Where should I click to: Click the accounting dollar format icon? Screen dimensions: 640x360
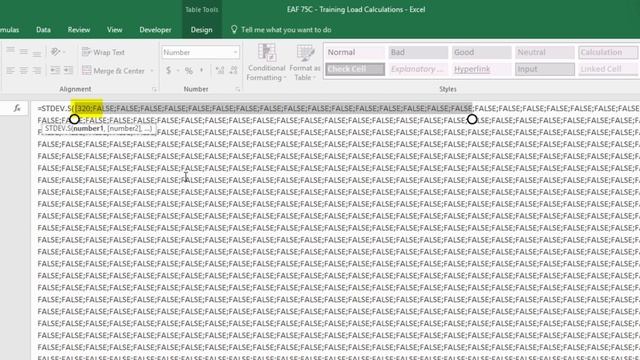pos(168,70)
